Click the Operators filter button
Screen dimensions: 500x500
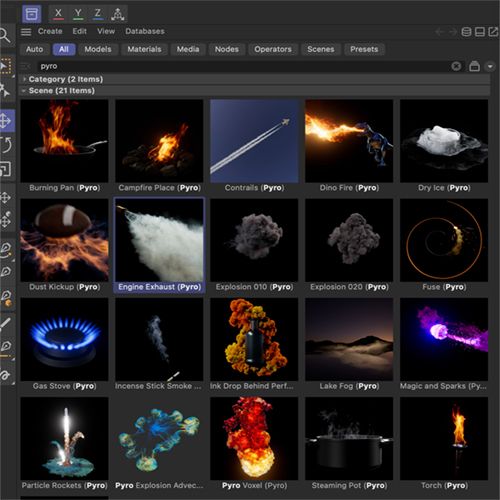pos(273,49)
